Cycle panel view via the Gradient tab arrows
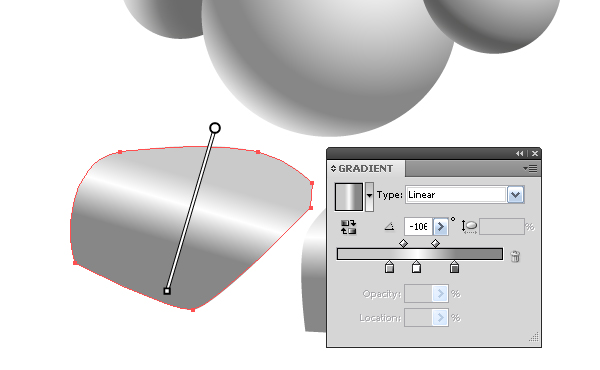The image size is (600, 370). pyautogui.click(x=333, y=168)
